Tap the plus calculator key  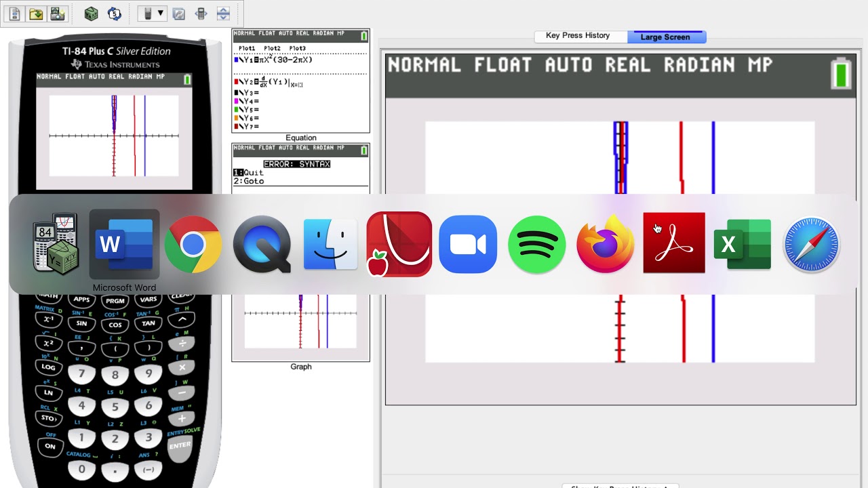pyautogui.click(x=182, y=418)
